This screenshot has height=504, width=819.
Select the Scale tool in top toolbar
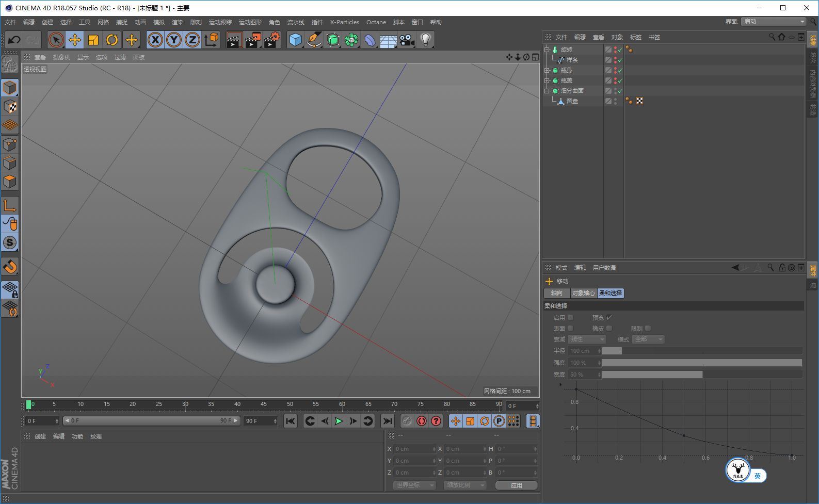coord(93,40)
